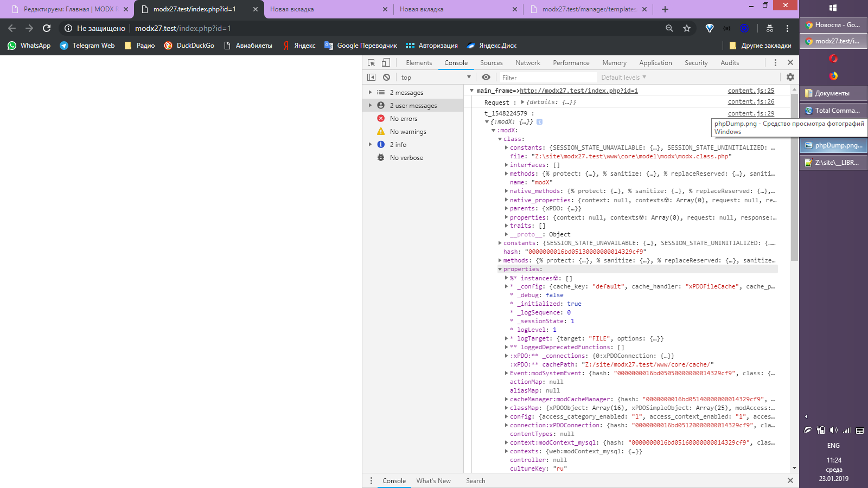Reload the page
Viewport: 868px width, 488px height.
[x=47, y=28]
